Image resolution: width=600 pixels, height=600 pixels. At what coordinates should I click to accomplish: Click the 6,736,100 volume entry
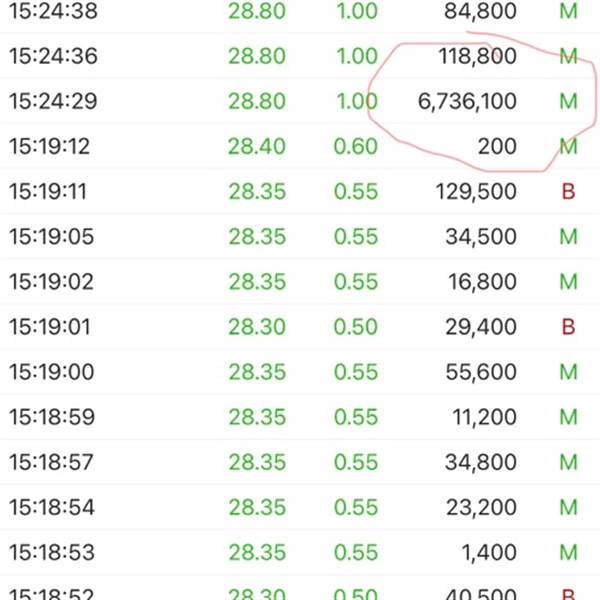(467, 101)
